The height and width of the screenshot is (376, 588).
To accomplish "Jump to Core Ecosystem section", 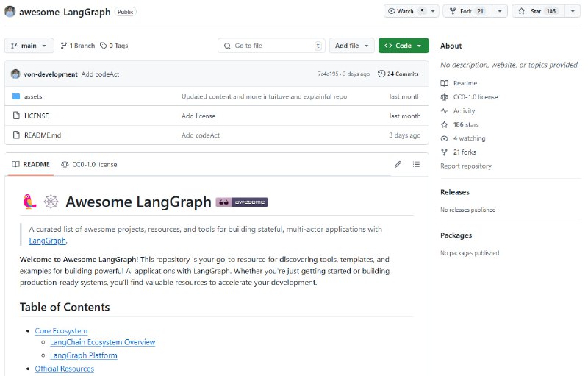I will tap(61, 331).
